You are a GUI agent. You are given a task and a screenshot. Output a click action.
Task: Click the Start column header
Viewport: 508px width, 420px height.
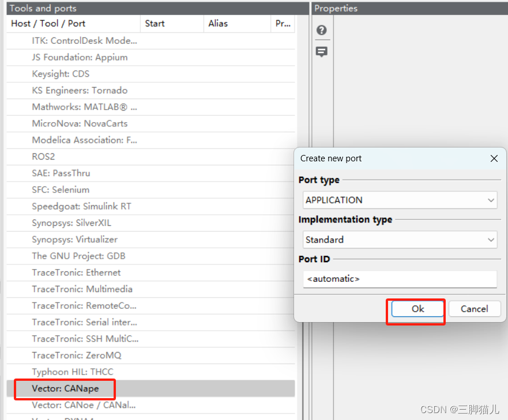(x=172, y=24)
